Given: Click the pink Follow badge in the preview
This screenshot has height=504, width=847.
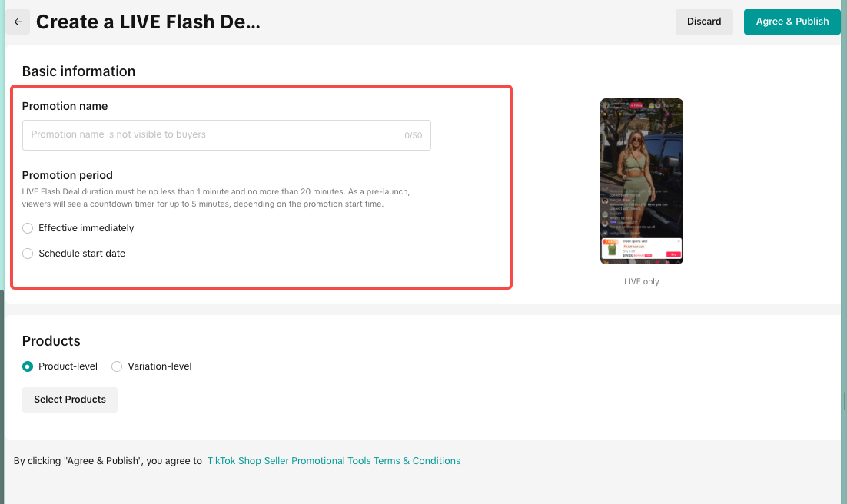Looking at the screenshot, I should (636, 105).
